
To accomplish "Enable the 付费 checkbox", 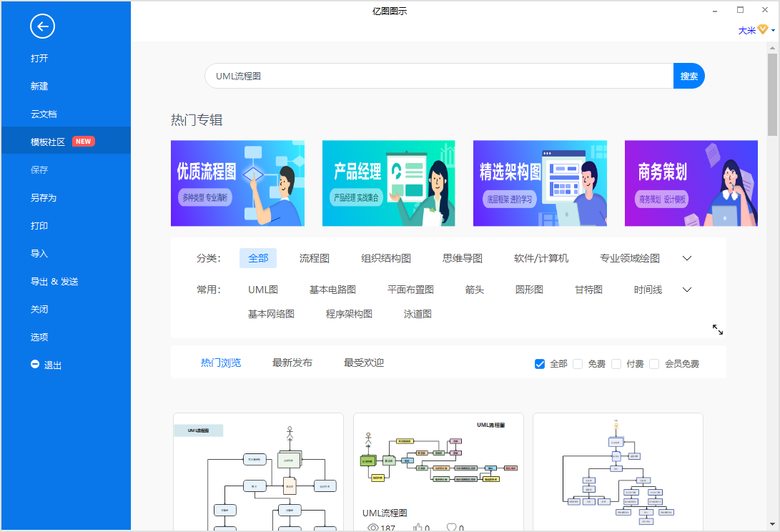I will 616,364.
